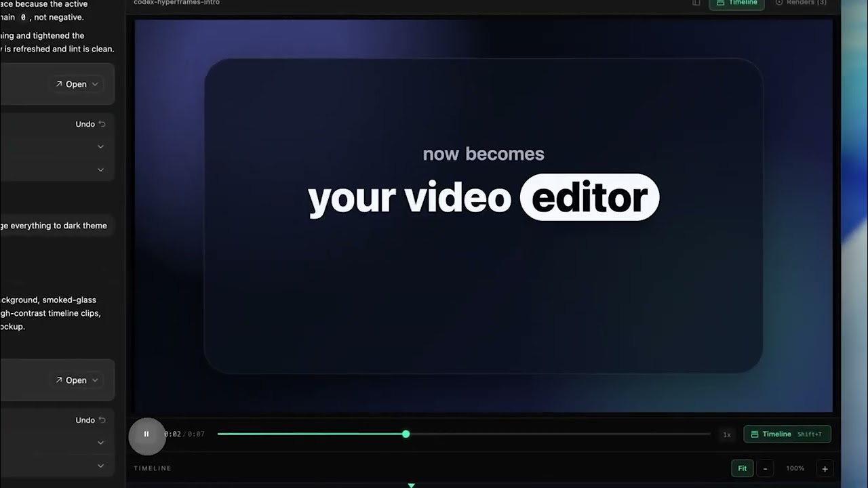The width and height of the screenshot is (868, 488).
Task: Open the Renders (3) tab
Action: pos(801,3)
